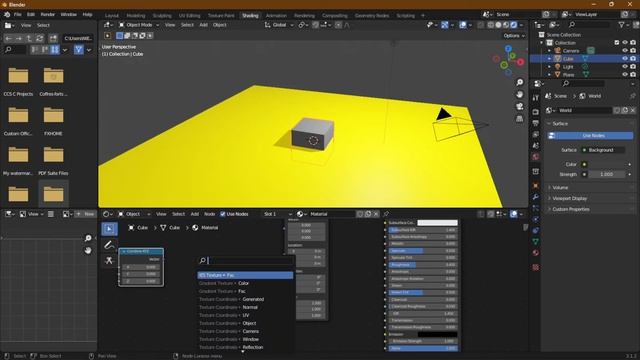Open the Material properties tab
Image resolution: width=640 pixels, height=360 pixels.
pos(536,253)
